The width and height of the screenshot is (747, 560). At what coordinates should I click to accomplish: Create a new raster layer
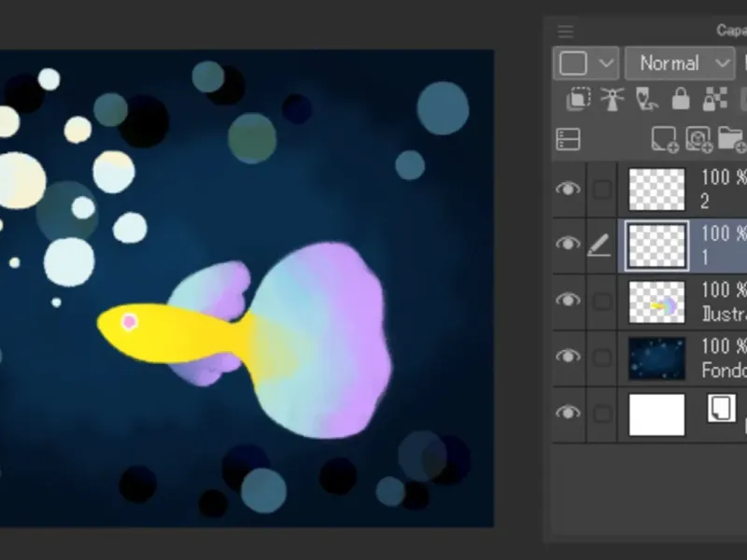(x=665, y=139)
